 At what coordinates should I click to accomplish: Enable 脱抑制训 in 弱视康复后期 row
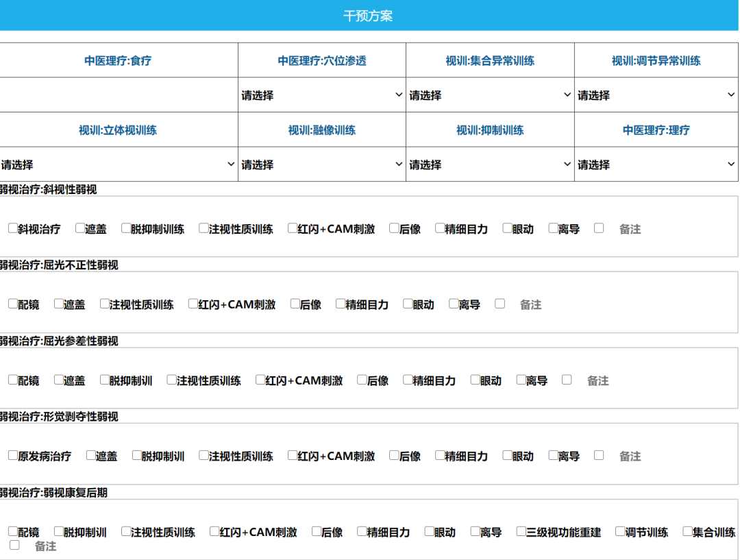pyautogui.click(x=58, y=531)
